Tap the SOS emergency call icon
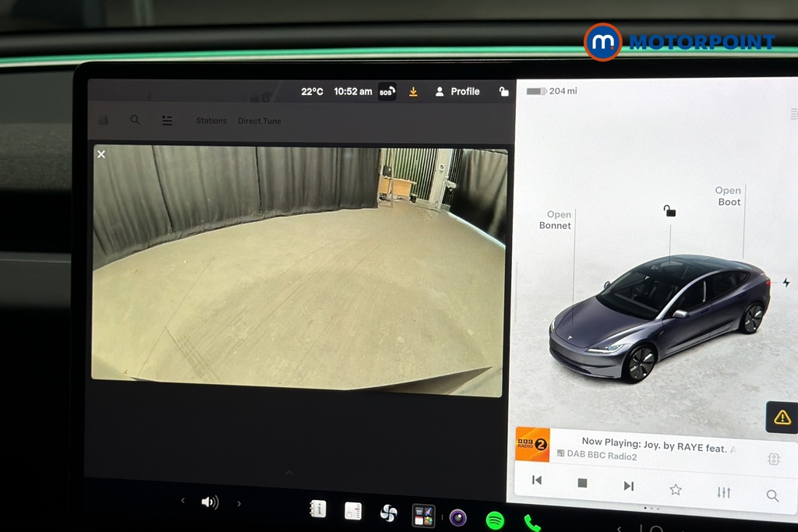The height and width of the screenshot is (532, 798). click(x=387, y=92)
